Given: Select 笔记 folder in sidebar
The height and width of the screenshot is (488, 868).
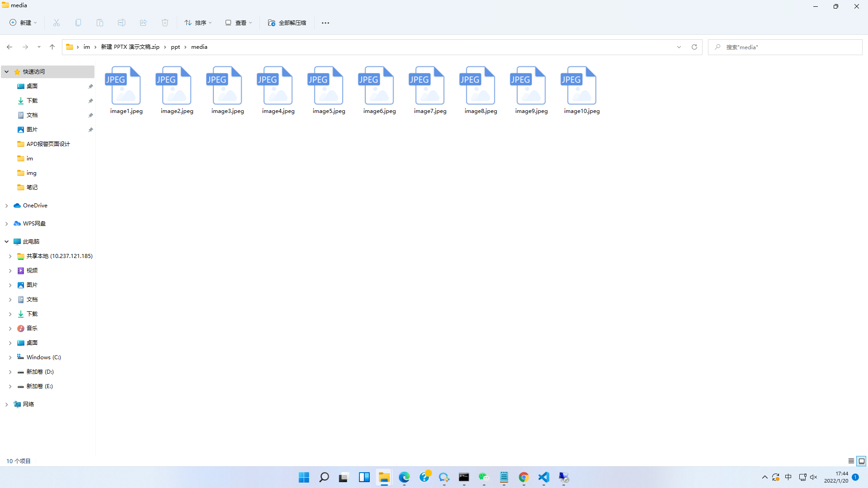Looking at the screenshot, I should (32, 188).
